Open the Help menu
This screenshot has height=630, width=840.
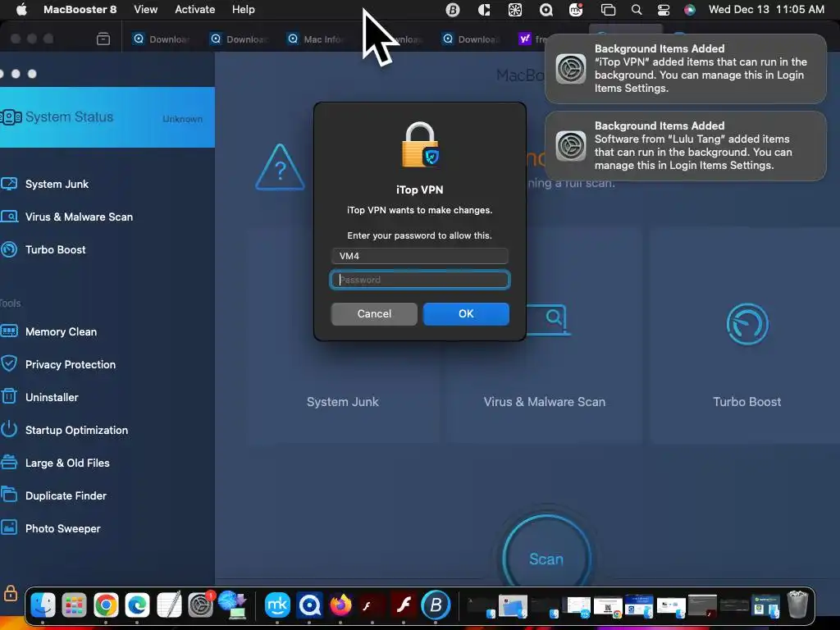243,10
